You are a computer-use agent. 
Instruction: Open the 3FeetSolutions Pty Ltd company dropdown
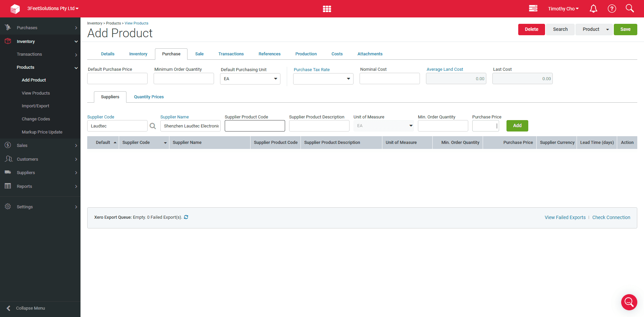coord(53,8)
